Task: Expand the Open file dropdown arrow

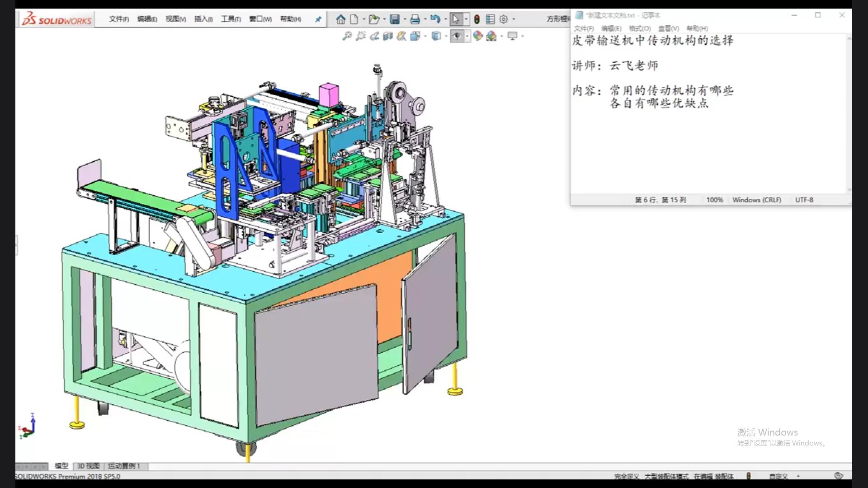Action: (x=384, y=19)
